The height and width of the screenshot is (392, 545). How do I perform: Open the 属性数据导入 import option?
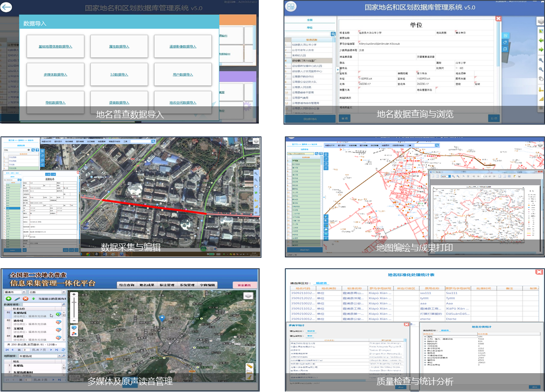coord(119,47)
